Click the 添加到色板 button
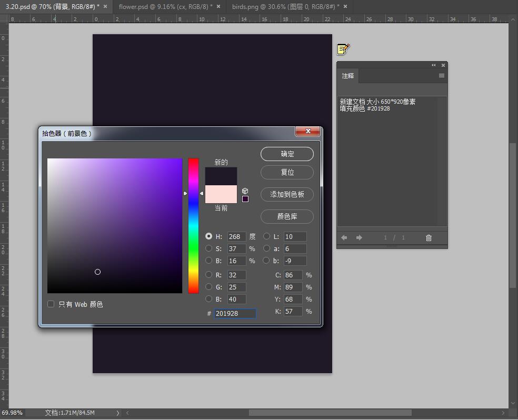 pos(287,194)
